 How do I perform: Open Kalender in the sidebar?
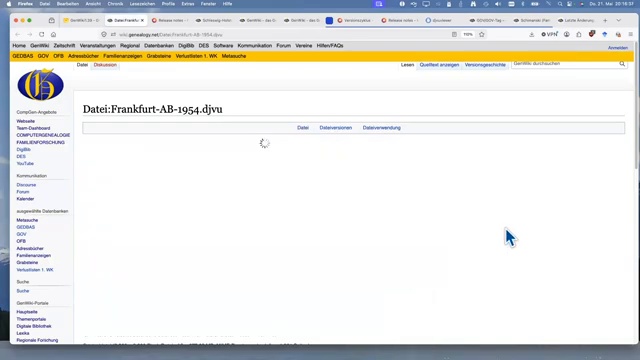point(25,199)
